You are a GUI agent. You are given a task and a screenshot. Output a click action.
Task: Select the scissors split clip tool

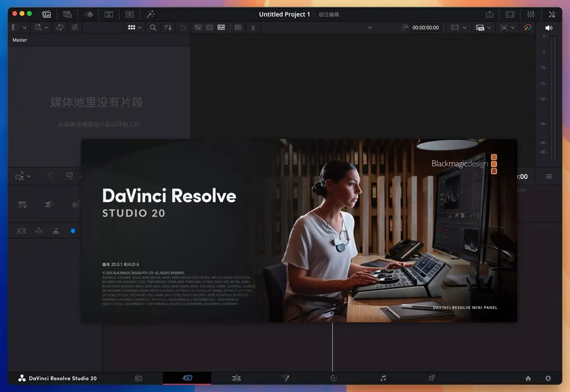pos(56,231)
